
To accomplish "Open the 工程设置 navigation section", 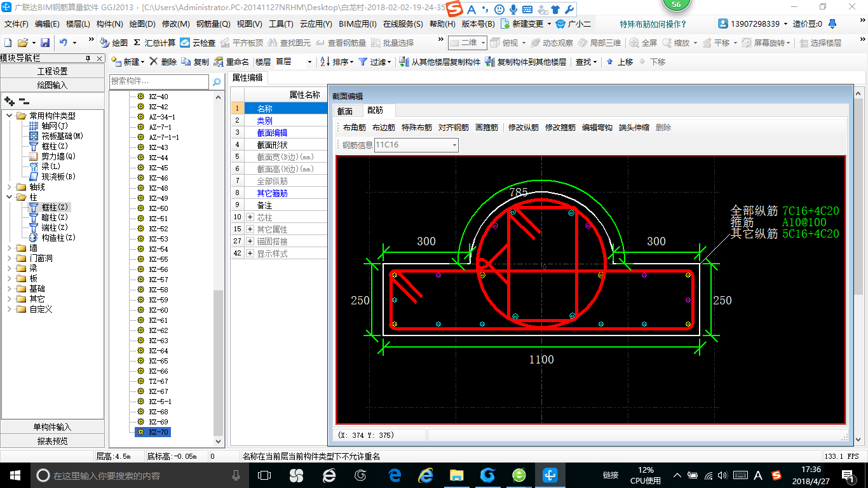I will 52,71.
